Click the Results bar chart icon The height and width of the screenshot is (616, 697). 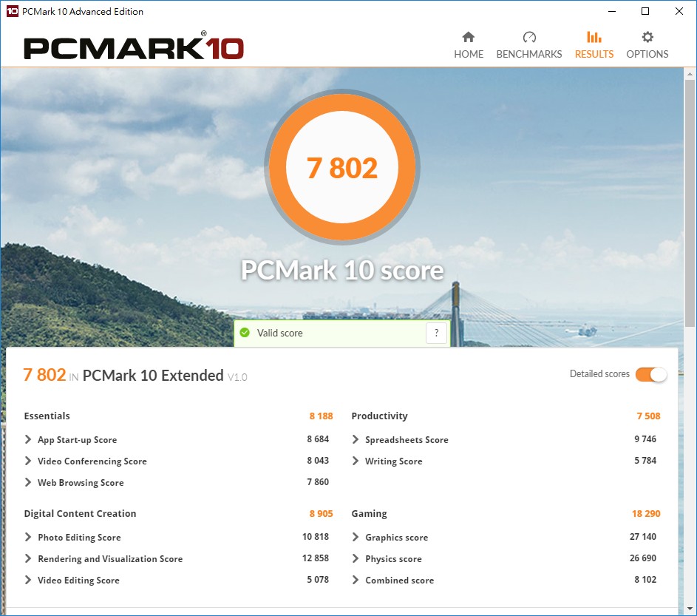[594, 37]
